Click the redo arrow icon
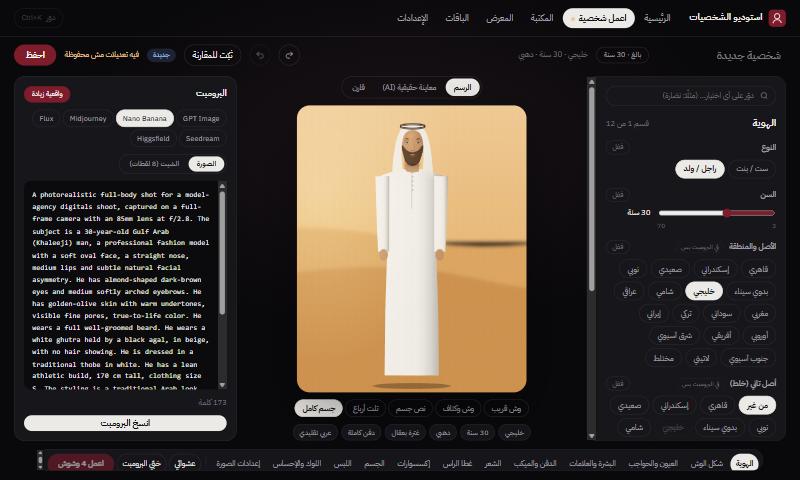The width and height of the screenshot is (800, 480). pyautogui.click(x=289, y=55)
